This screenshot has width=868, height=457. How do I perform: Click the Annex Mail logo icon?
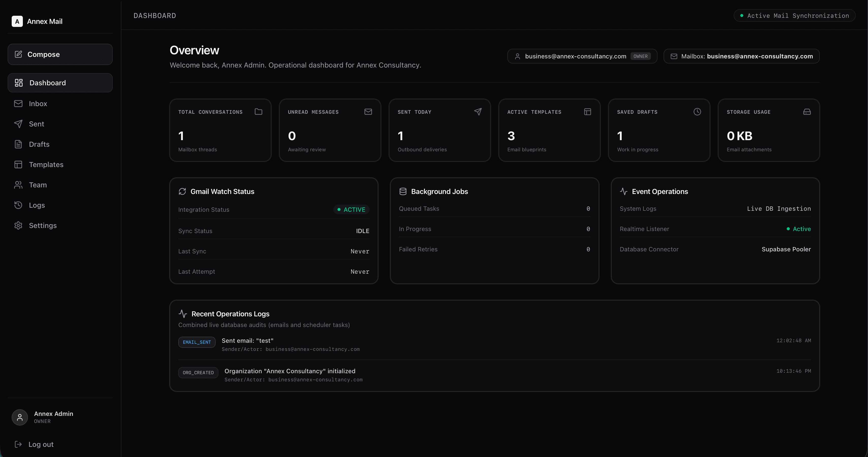17,21
